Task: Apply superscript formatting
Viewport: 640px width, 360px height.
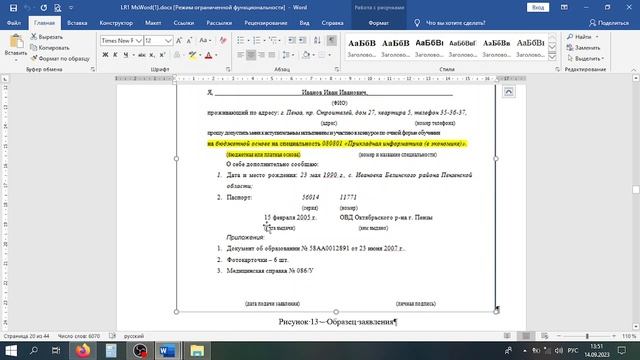Action: (162, 55)
